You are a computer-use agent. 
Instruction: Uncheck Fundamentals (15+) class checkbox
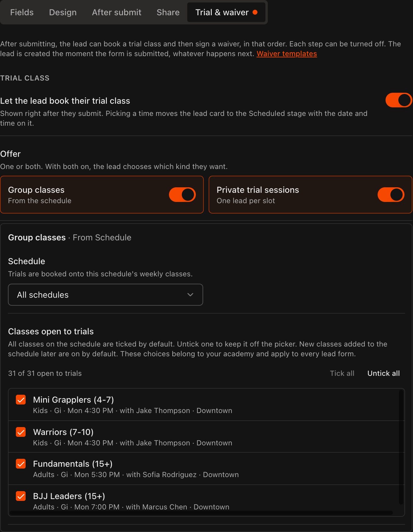21,464
